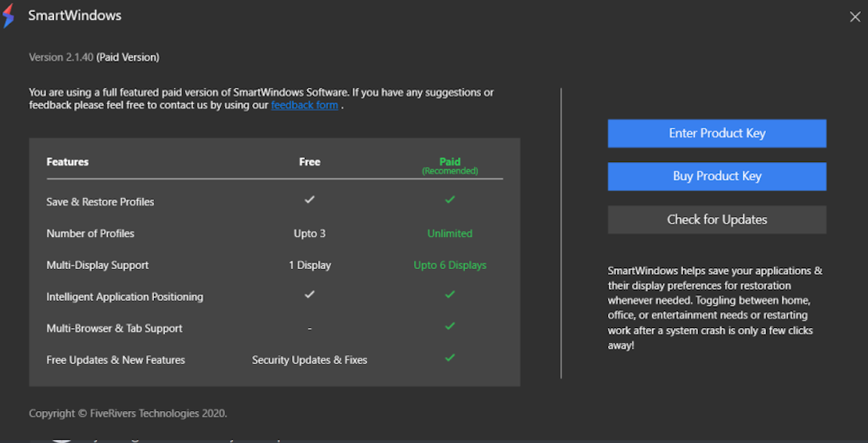Click the green checkmark for Multi-Browser & Tab Support
Screen dimensions: 868x443
(450, 326)
